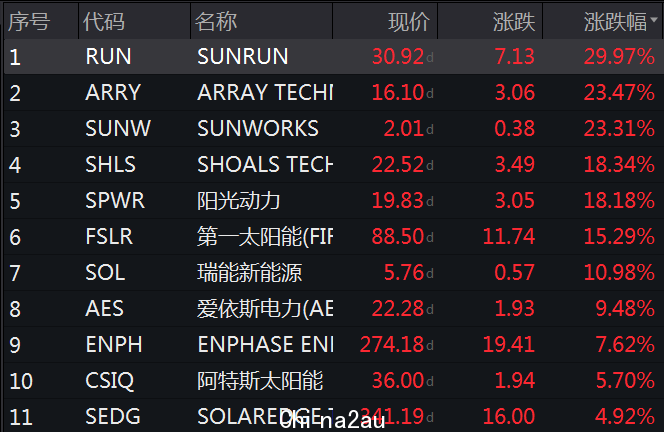Click change 19.41 in ENPH row
This screenshot has height=432, width=664.
pyautogui.click(x=509, y=344)
